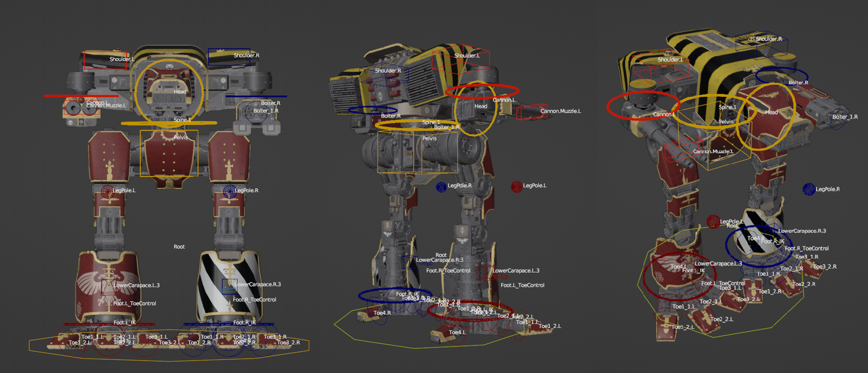This screenshot has width=868, height=373.
Task: Click Cannon.Muzzle.L label in right view
Action: (x=713, y=151)
